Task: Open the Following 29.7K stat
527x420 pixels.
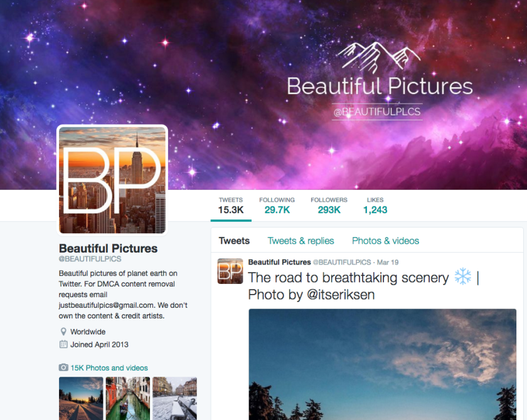Action: pyautogui.click(x=277, y=206)
